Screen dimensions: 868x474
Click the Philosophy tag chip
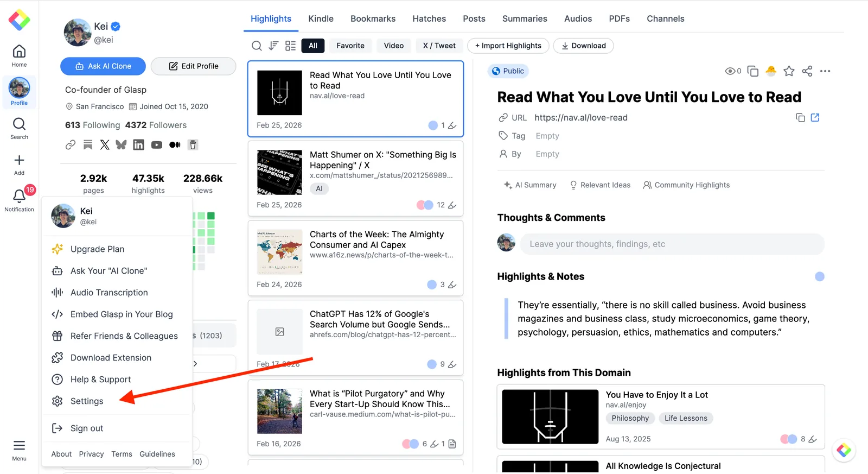(x=630, y=418)
